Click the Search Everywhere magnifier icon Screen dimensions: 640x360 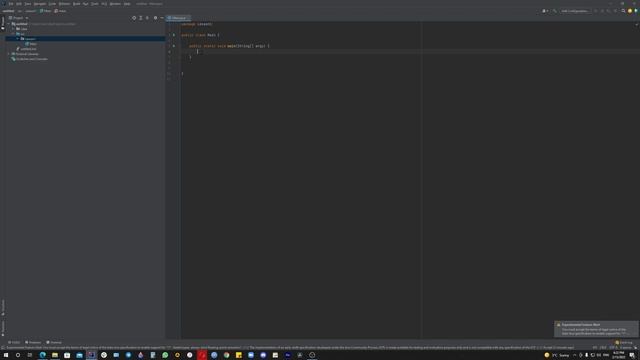coord(623,11)
